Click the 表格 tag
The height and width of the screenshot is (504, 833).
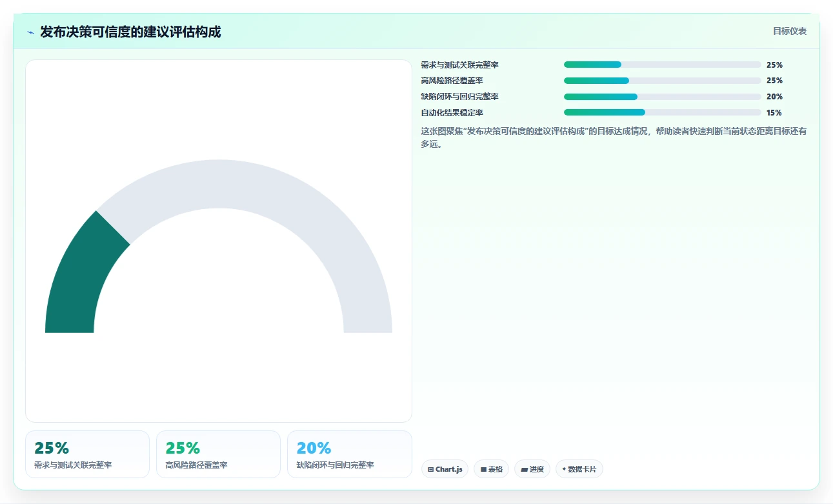[491, 469]
